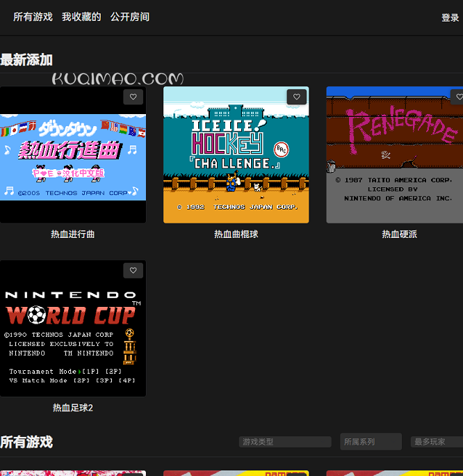
Task: Click the 登录 login link
Action: (x=450, y=18)
